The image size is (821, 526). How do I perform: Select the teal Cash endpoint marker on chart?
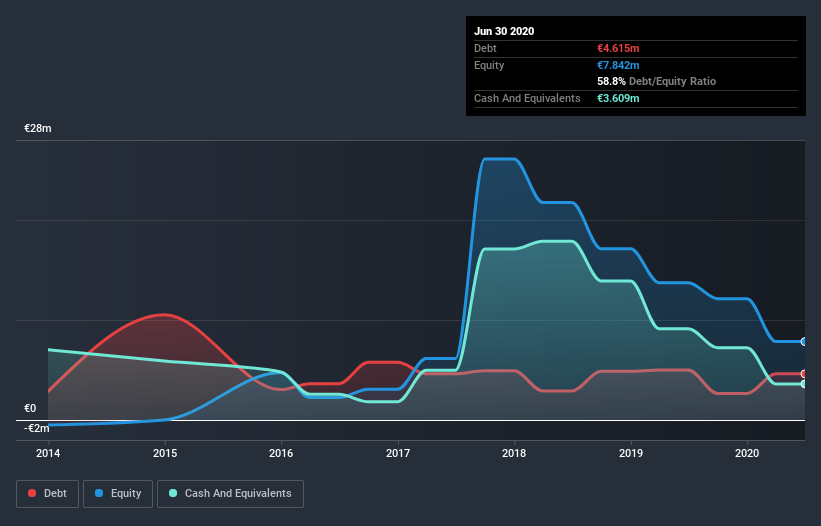[804, 384]
